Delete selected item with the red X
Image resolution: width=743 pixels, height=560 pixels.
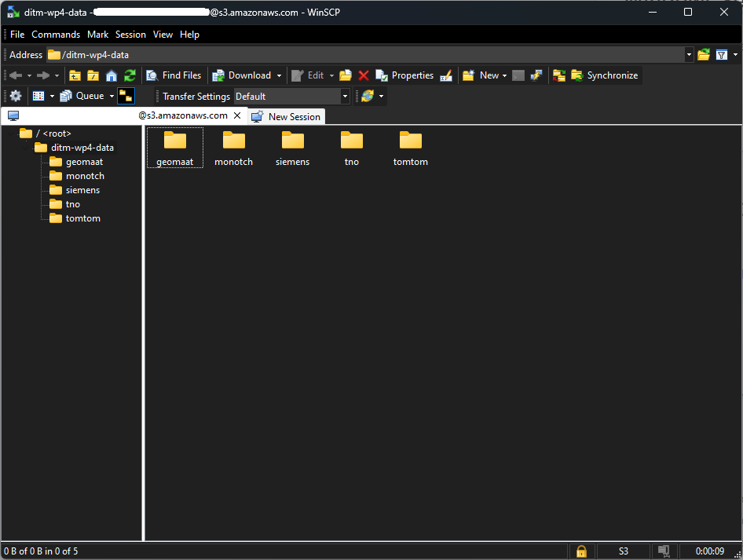(x=364, y=75)
